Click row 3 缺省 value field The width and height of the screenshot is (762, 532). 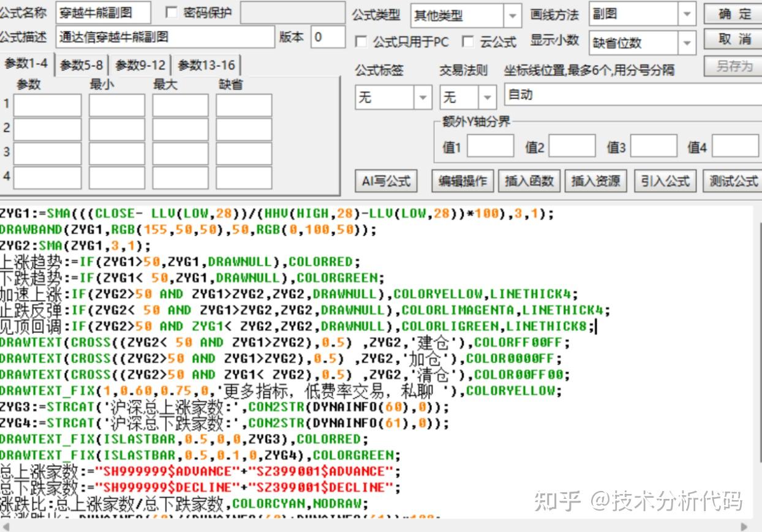click(244, 153)
